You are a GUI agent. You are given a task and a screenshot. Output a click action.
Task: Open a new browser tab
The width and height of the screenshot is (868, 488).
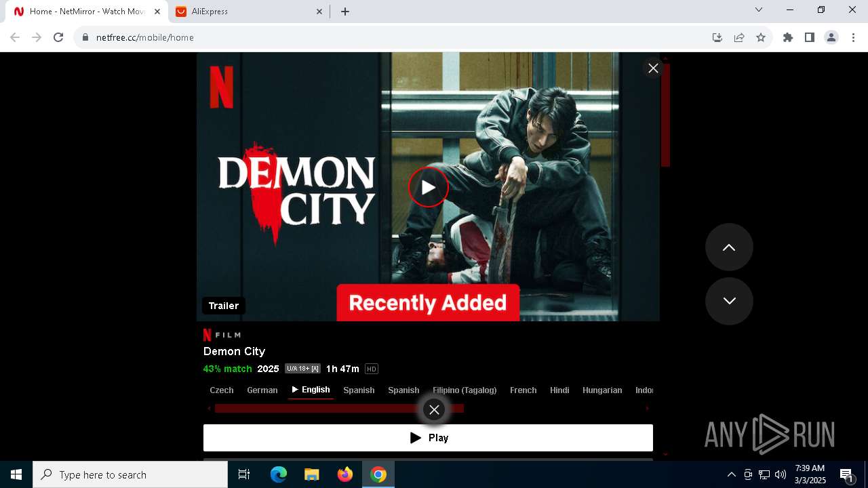pyautogui.click(x=345, y=12)
